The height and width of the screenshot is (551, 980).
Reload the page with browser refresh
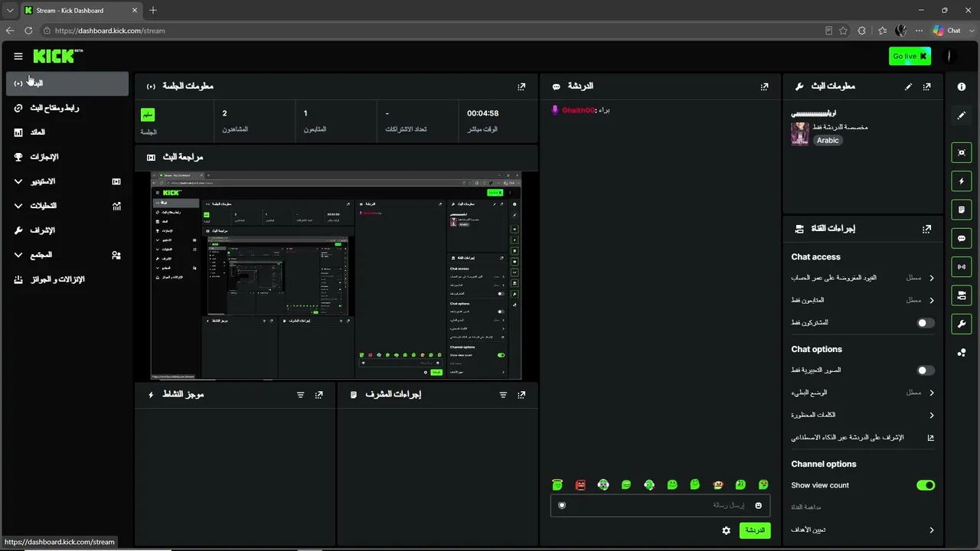pyautogui.click(x=28, y=31)
